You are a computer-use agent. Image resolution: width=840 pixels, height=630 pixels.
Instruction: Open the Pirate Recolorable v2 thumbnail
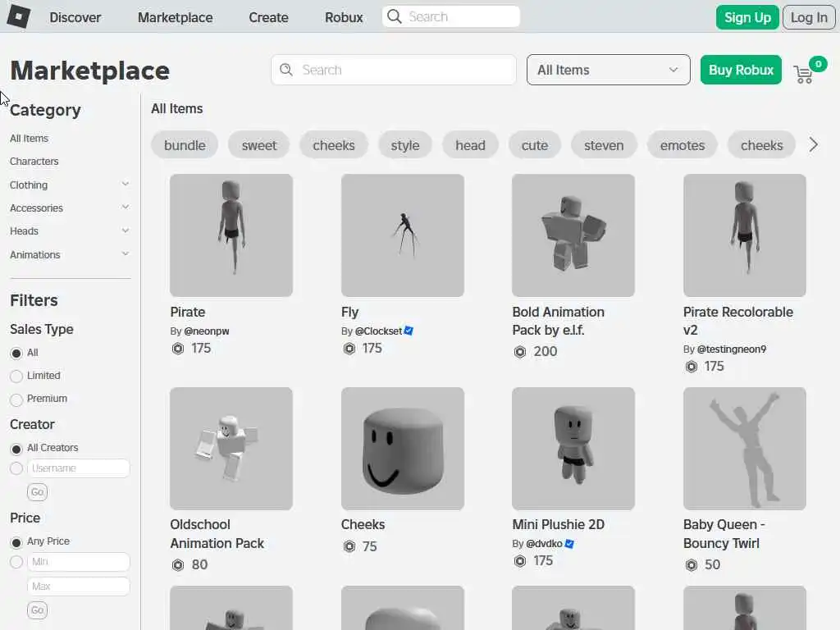[x=745, y=235]
